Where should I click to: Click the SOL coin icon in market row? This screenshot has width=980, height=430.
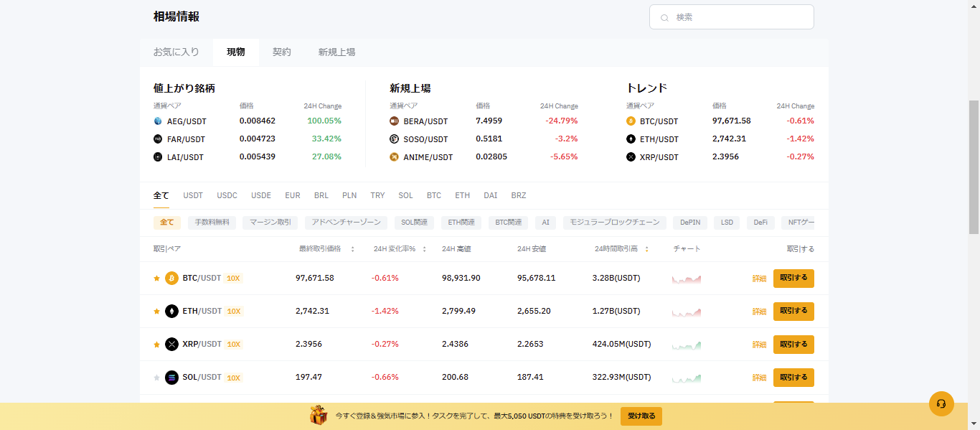click(171, 377)
